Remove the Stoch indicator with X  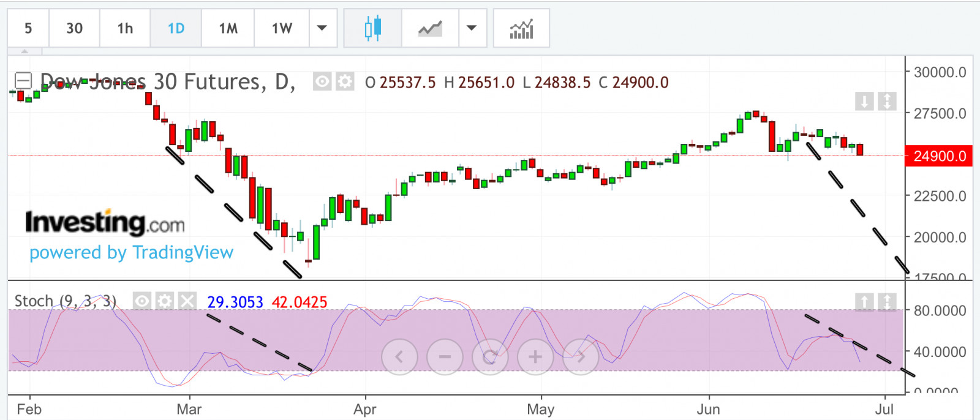pyautogui.click(x=187, y=301)
